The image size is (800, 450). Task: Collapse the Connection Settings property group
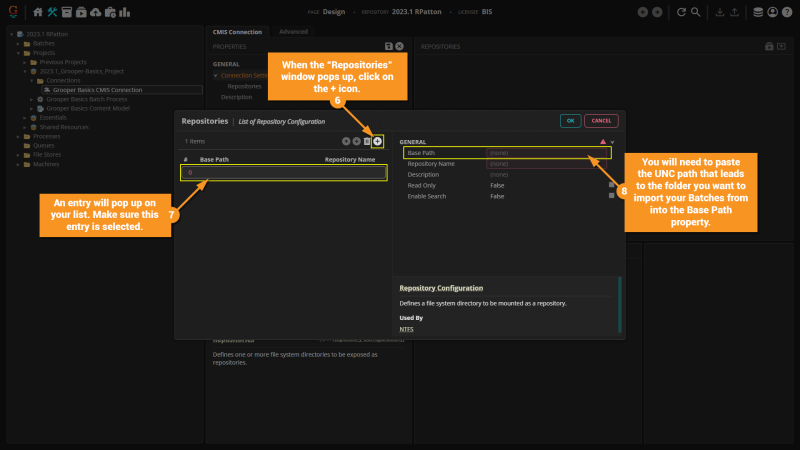[216, 76]
